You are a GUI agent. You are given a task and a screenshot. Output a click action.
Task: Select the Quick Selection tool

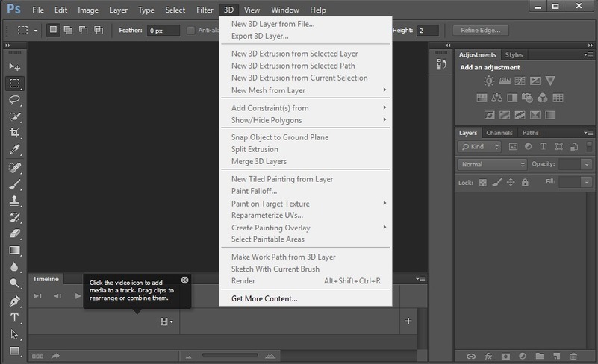14,116
